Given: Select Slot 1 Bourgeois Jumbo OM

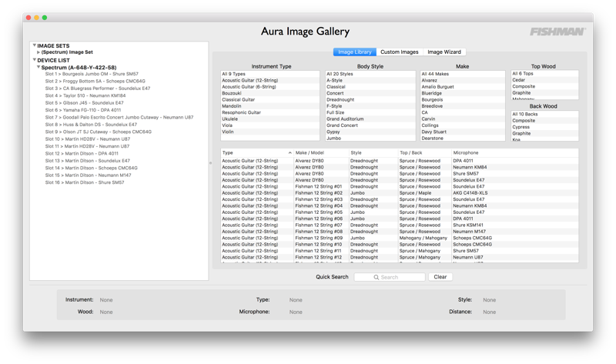Looking at the screenshot, I should point(92,74).
